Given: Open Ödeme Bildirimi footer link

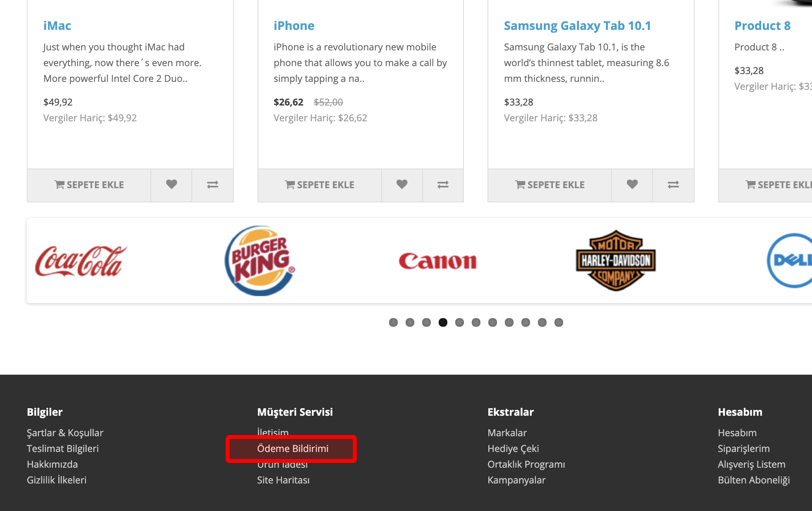Looking at the screenshot, I should [x=293, y=448].
